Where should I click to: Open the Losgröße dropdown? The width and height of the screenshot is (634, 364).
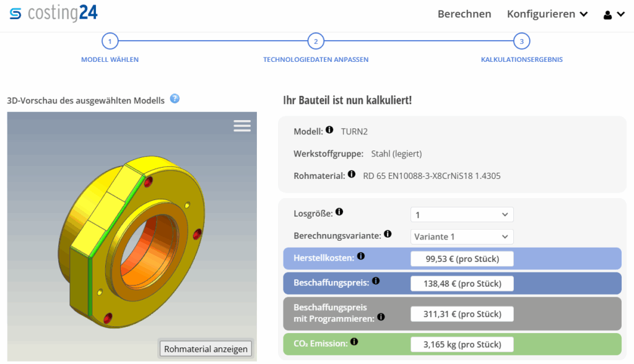(462, 214)
